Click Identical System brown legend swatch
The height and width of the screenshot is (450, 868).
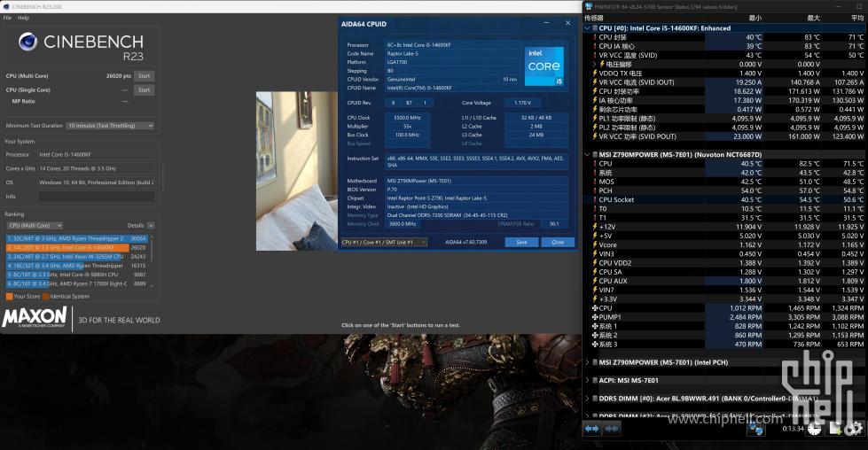click(45, 297)
